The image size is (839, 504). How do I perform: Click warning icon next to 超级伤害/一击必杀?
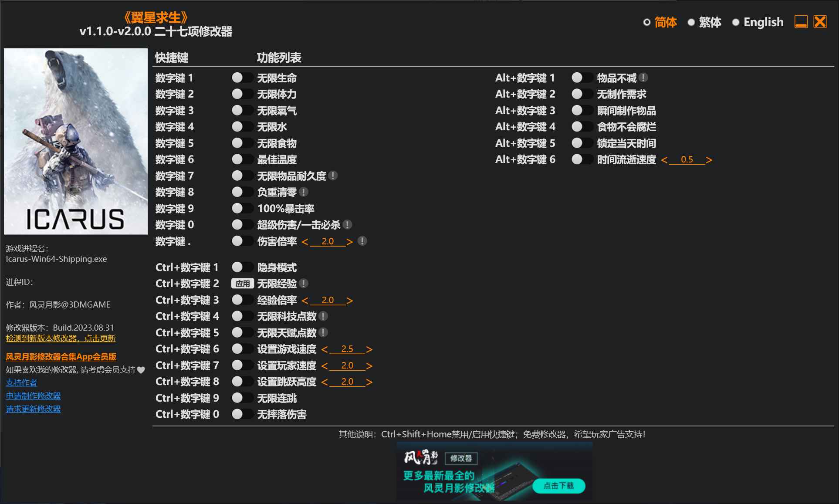click(x=347, y=224)
